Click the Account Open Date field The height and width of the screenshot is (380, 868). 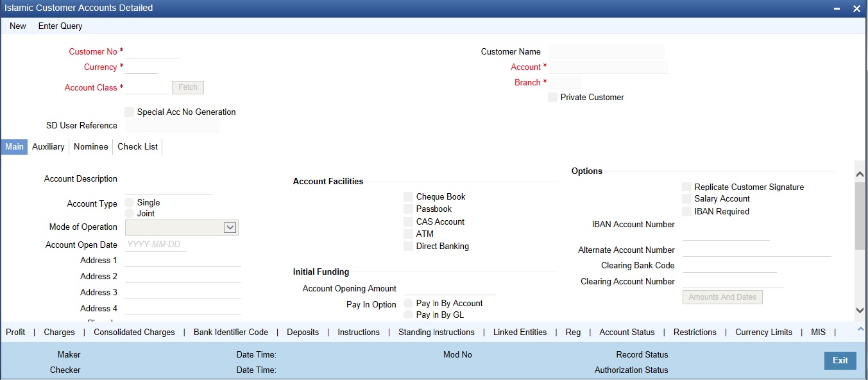tap(156, 245)
